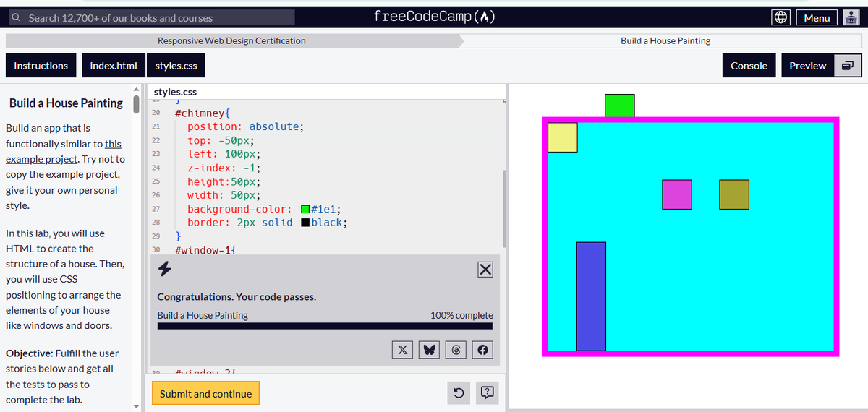Share completion on Threads
868x412 pixels.
pos(456,350)
